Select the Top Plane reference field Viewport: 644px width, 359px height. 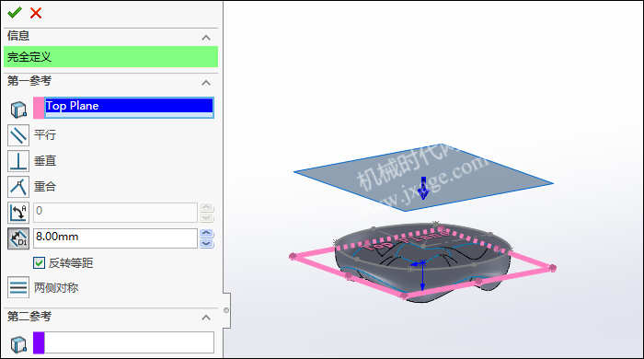click(123, 108)
